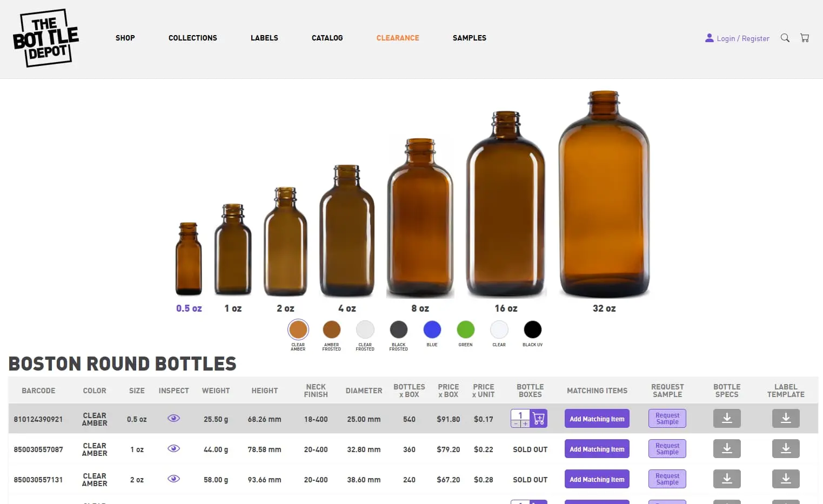Inspect the 0.5 oz Clear Amber bottle
Image resolution: width=823 pixels, height=504 pixels.
(173, 418)
